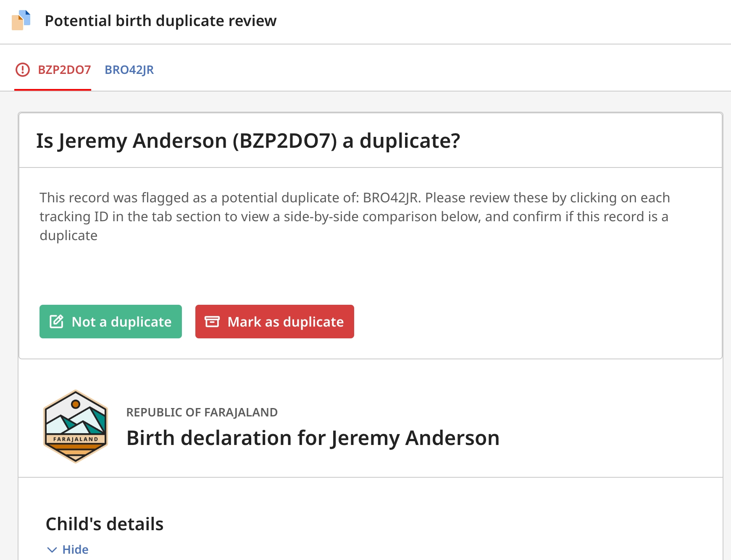Click the duplicate documents icon in the header
Screen dimensions: 731x560
pos(21,20)
